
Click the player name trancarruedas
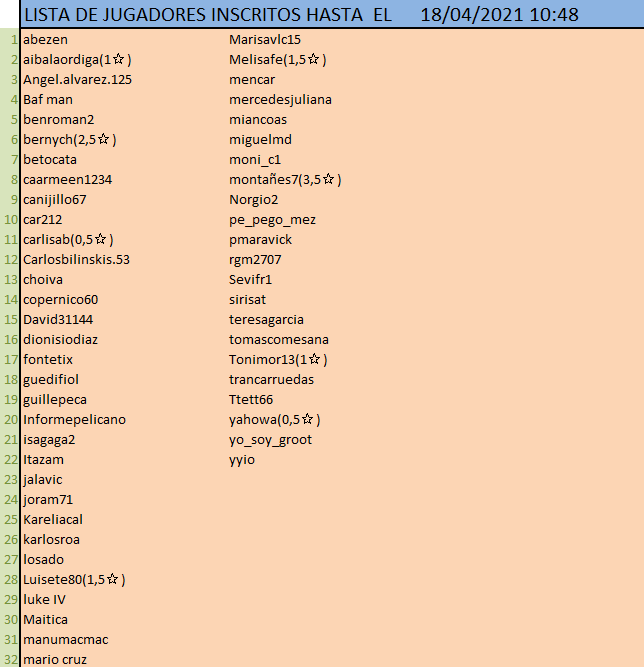[x=271, y=379]
